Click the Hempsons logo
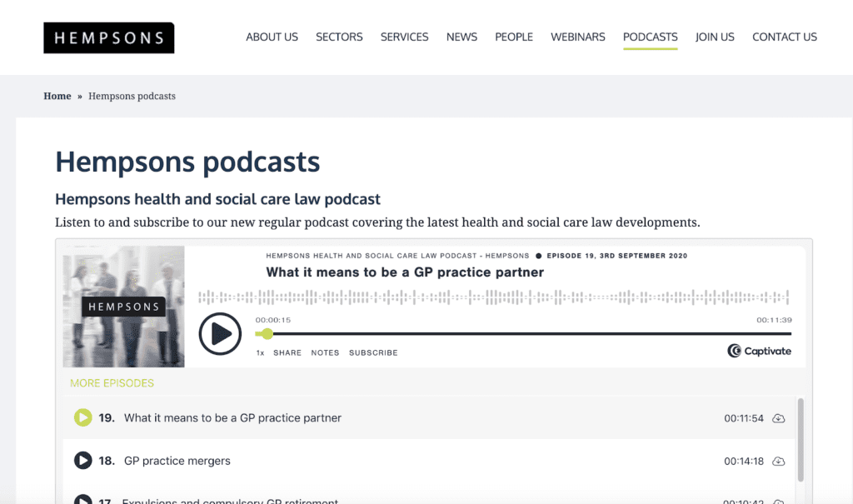The width and height of the screenshot is (853, 504). (x=109, y=37)
